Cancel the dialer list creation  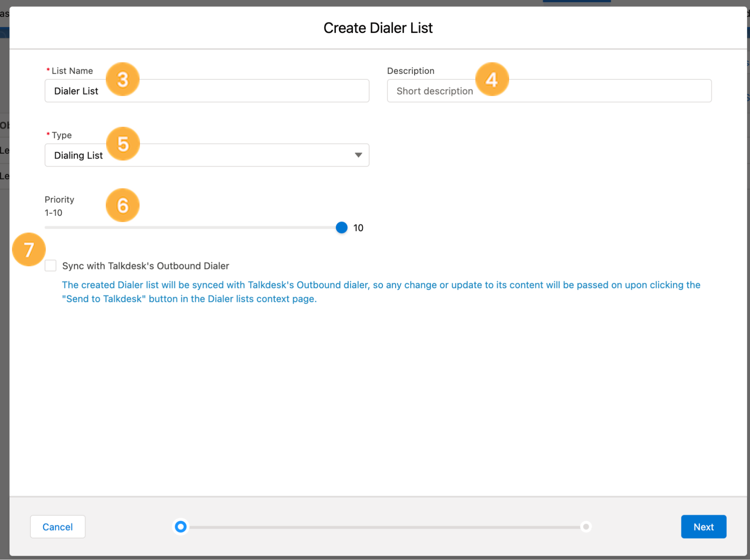[57, 527]
